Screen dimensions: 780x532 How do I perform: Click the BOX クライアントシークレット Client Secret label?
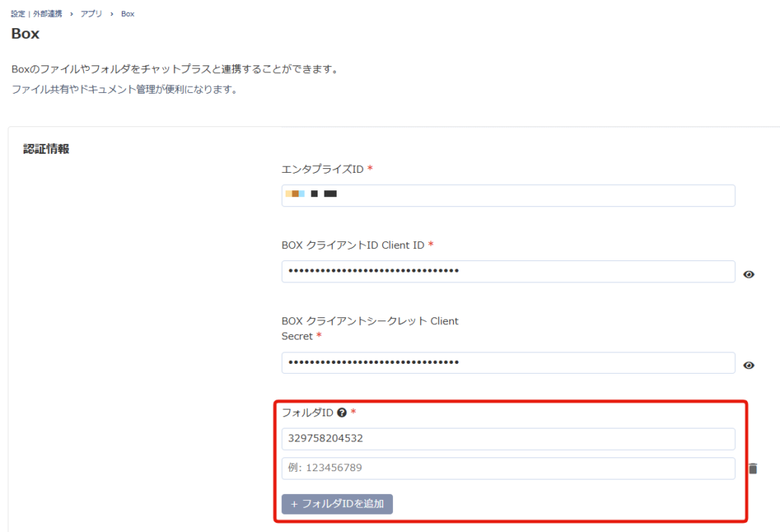click(369, 328)
